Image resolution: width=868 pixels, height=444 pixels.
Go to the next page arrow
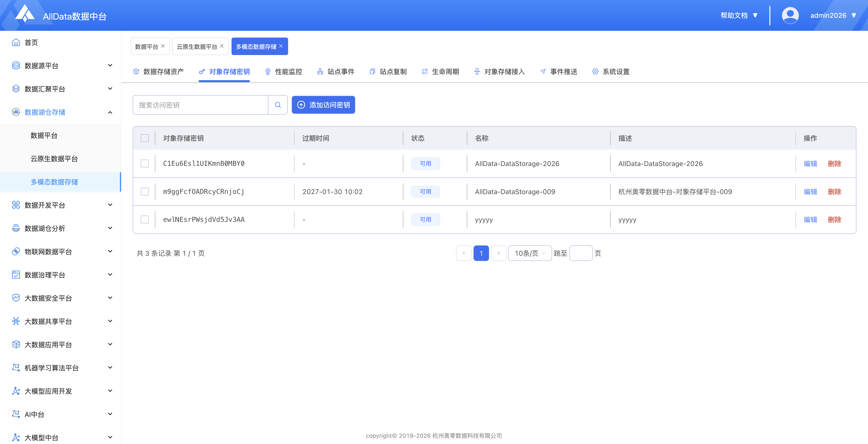[x=498, y=253]
